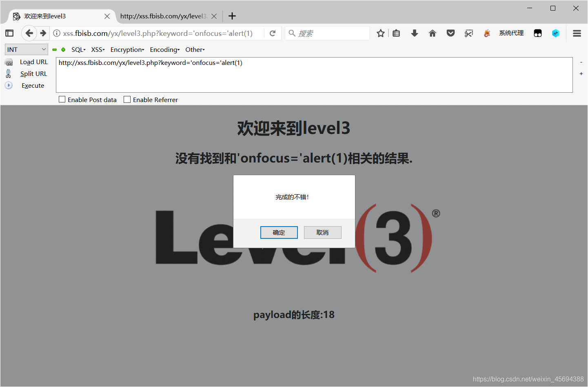Click the Load URL label

(x=34, y=62)
